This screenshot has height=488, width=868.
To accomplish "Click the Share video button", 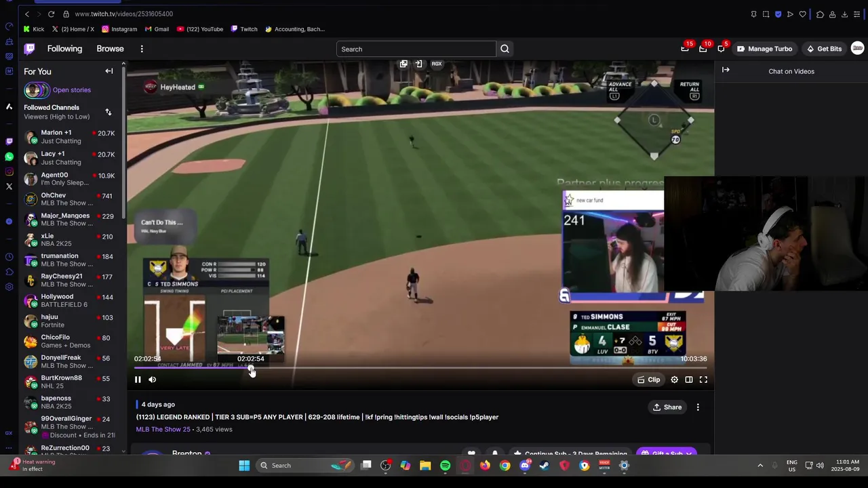I will tap(667, 407).
